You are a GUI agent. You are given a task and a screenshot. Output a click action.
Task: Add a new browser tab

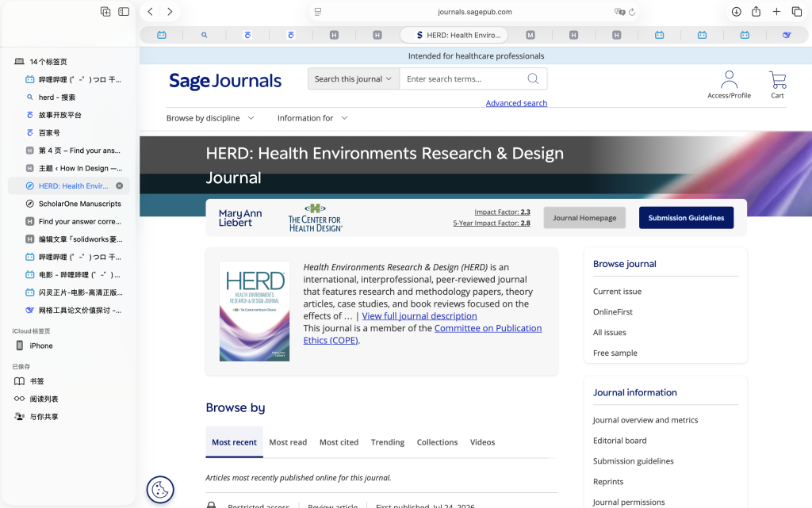pos(776,11)
